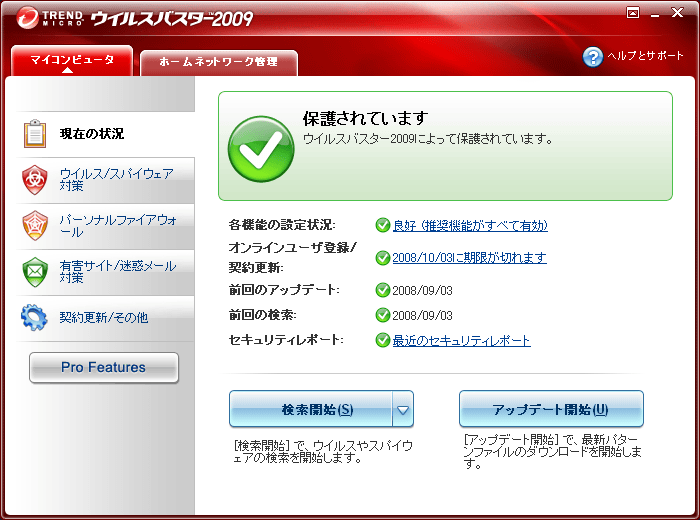This screenshot has height=520, width=700.
Task: Click the green envelope shield icon
Action: coord(35,272)
